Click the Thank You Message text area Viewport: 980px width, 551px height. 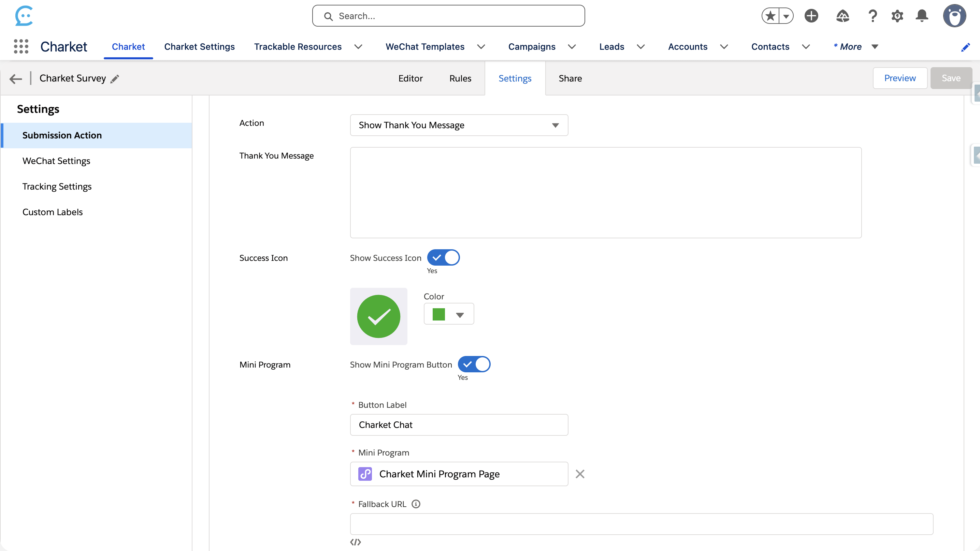(606, 192)
